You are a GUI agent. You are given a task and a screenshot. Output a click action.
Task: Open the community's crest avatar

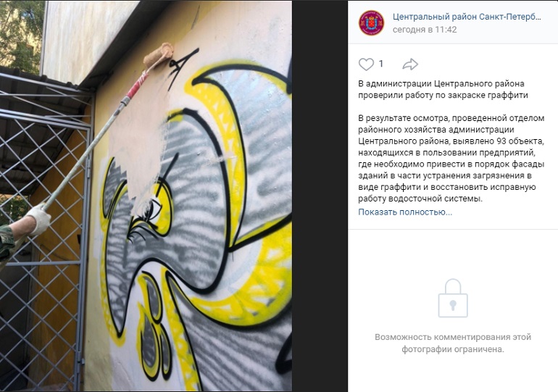pos(371,22)
